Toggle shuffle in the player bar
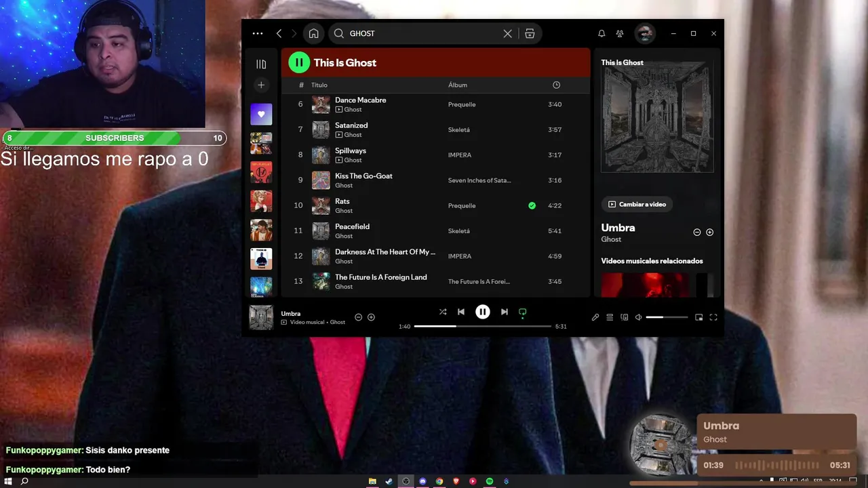This screenshot has height=488, width=868. [x=443, y=312]
